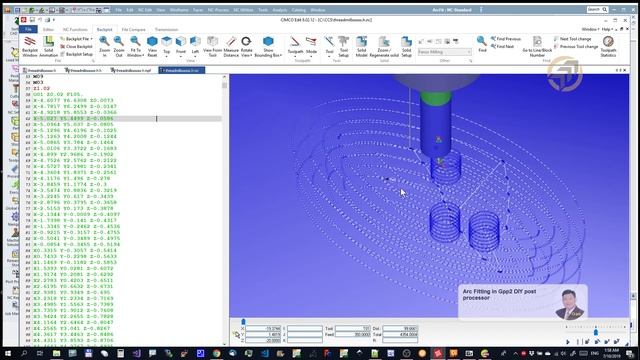Open the Left view dropdown
Viewport: 640px width, 360px height.
pos(195,46)
